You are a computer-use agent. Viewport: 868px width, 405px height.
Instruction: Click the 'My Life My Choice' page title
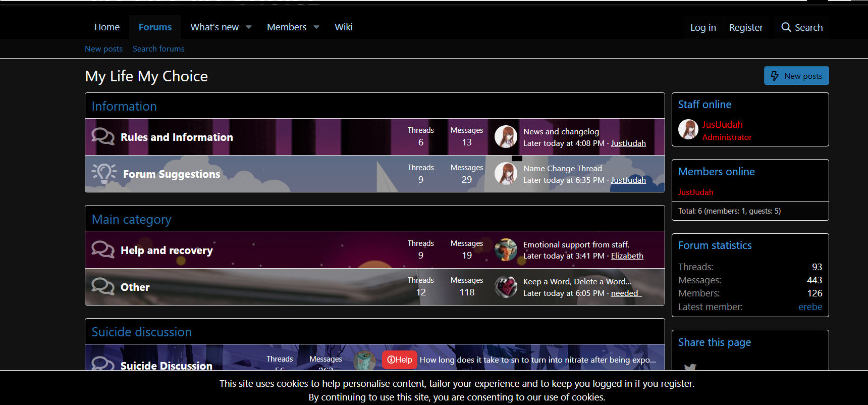[146, 76]
